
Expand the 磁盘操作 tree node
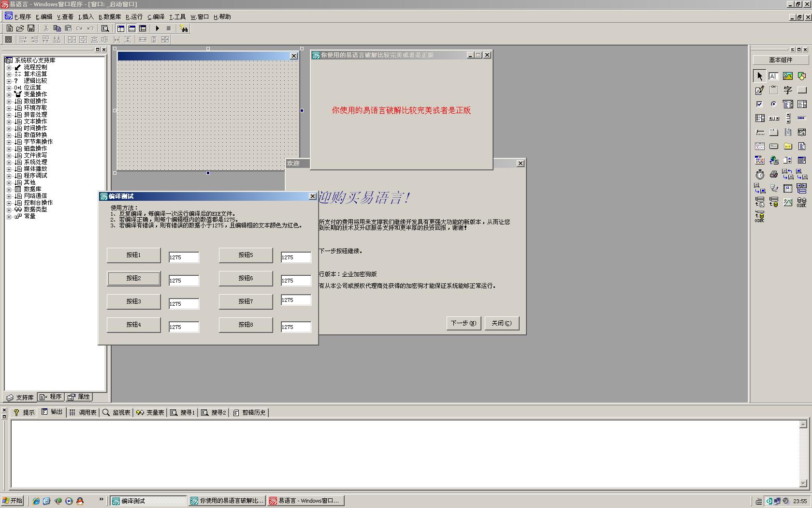pyautogui.click(x=9, y=149)
